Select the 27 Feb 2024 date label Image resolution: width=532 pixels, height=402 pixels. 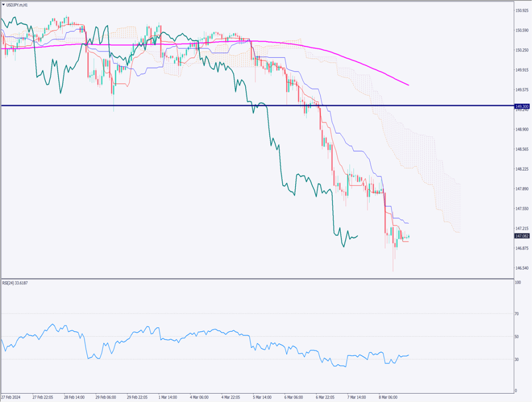(13, 397)
